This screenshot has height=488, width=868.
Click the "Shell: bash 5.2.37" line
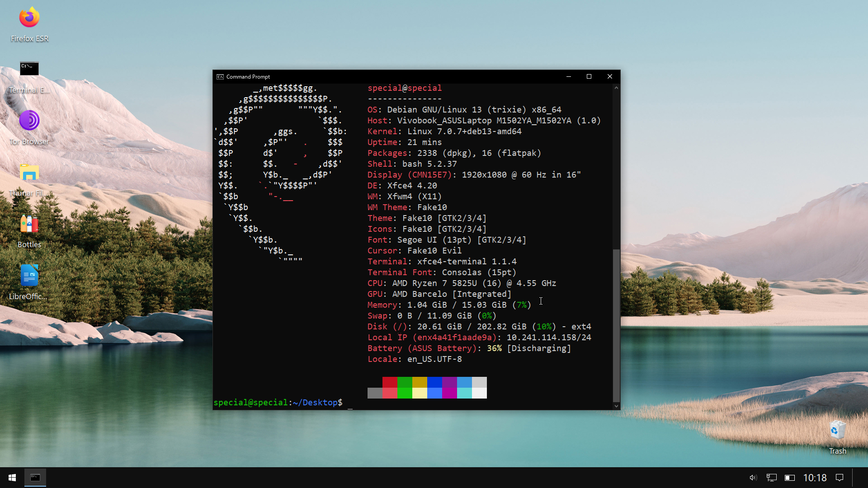[x=412, y=164]
